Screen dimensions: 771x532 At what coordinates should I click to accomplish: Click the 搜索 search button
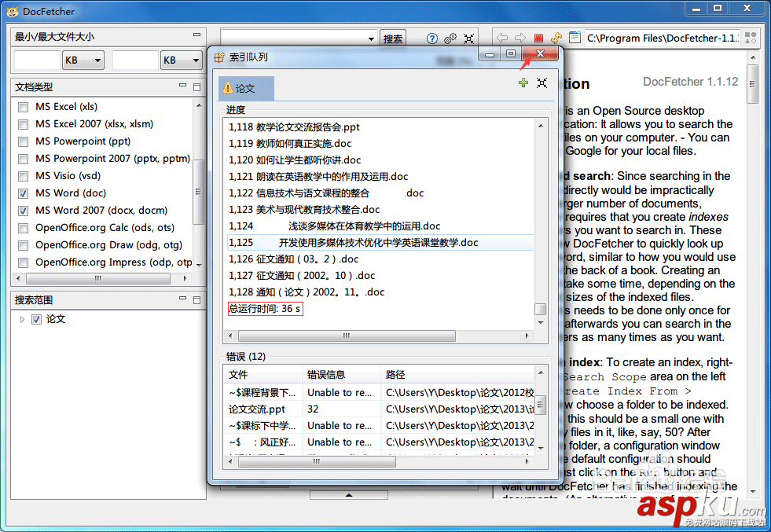pos(392,36)
